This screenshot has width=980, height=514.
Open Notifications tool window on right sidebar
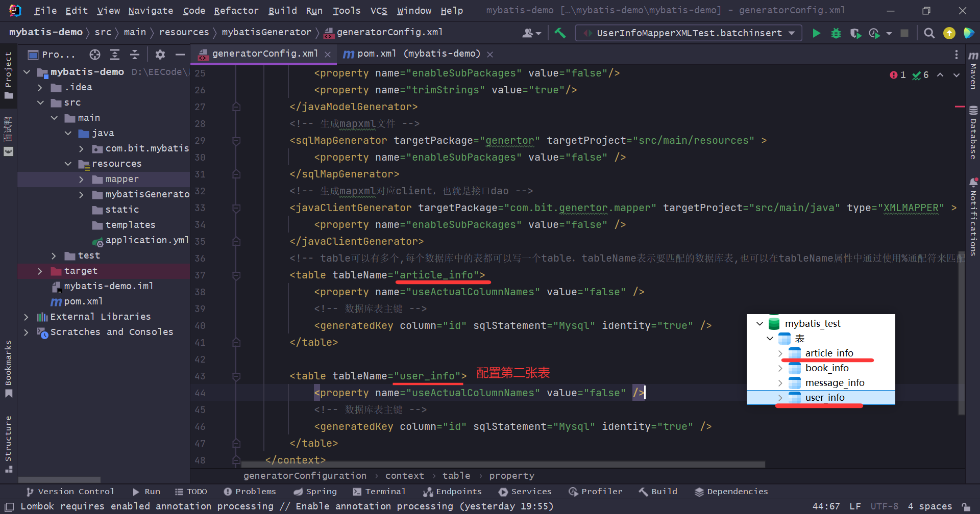click(x=973, y=216)
